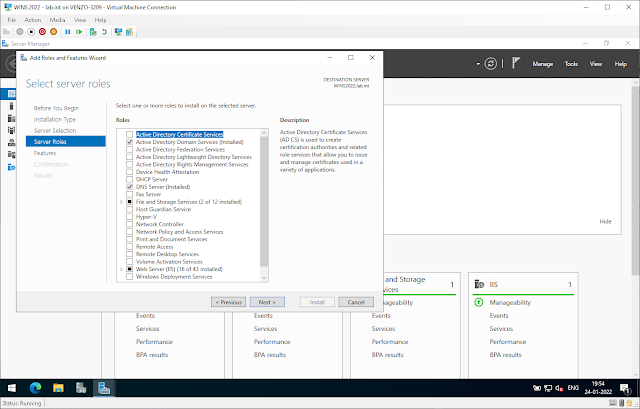Image resolution: width=640 pixels, height=409 pixels.
Task: Create a checkpoint from the VM toolbar
Action: click(x=93, y=32)
